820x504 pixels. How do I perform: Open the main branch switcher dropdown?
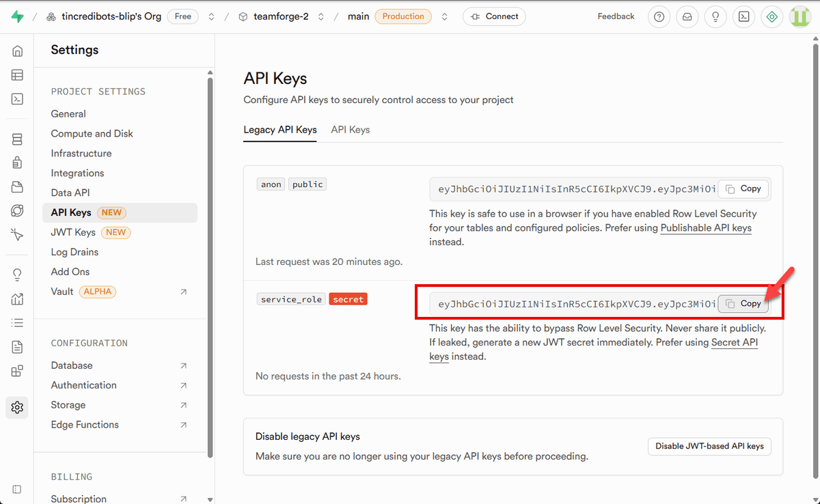[444, 16]
